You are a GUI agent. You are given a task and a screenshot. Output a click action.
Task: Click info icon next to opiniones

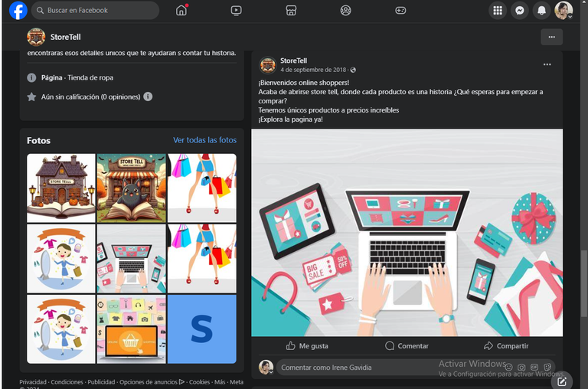click(x=148, y=96)
